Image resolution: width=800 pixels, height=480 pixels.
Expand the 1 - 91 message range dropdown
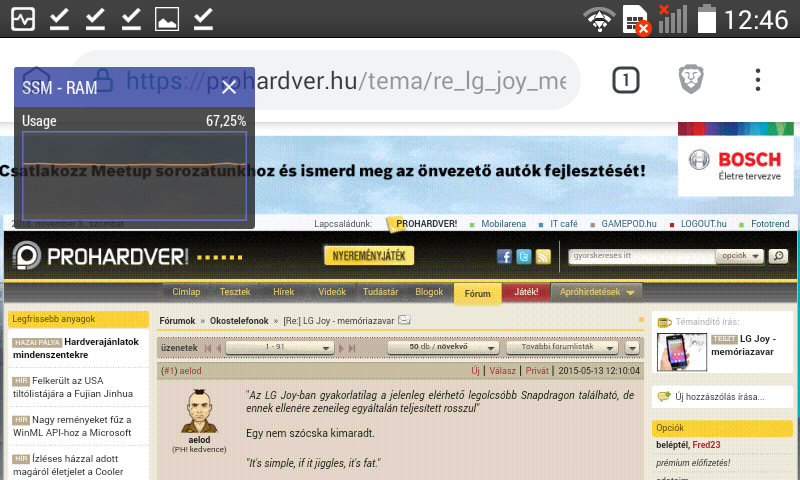point(280,347)
